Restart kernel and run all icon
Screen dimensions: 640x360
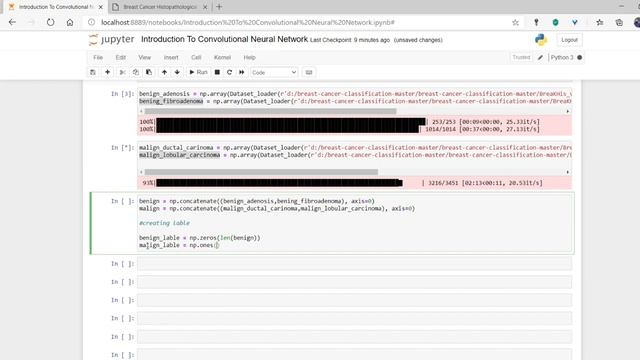click(x=242, y=72)
